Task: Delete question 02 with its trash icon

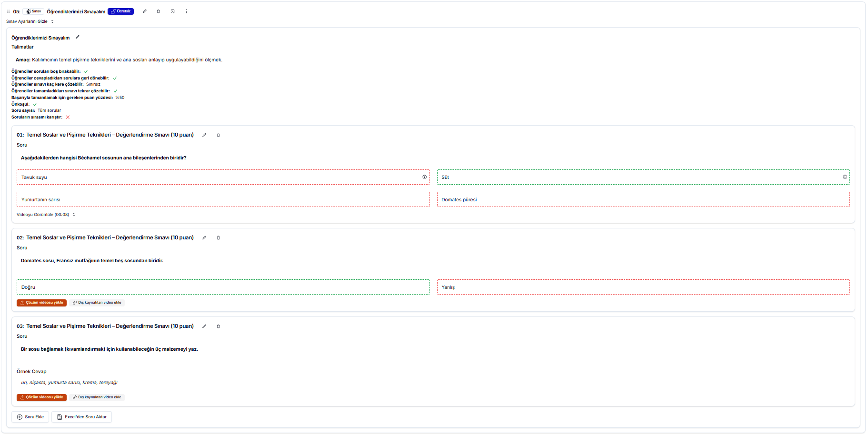Action: 219,238
